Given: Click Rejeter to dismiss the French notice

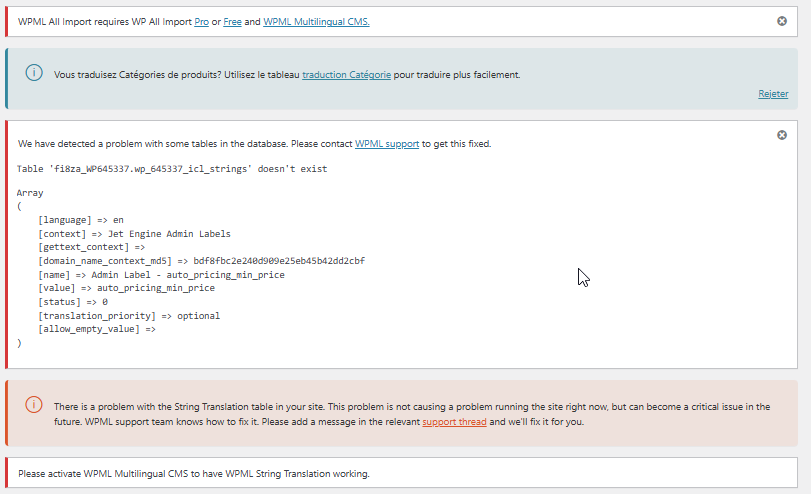Looking at the screenshot, I should pyautogui.click(x=773, y=94).
